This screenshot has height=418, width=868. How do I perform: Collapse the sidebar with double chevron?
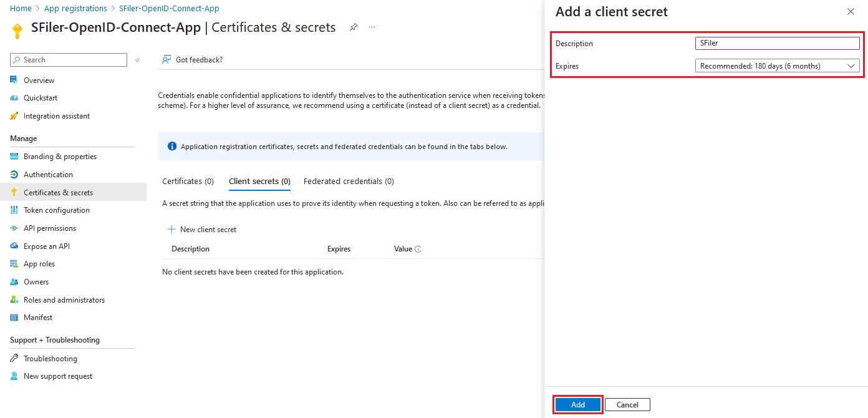[138, 60]
